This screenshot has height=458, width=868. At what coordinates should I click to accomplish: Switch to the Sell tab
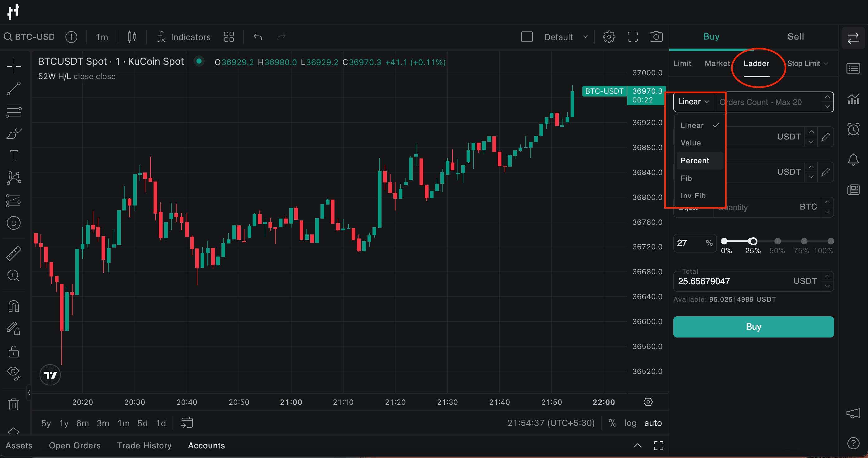pyautogui.click(x=795, y=36)
